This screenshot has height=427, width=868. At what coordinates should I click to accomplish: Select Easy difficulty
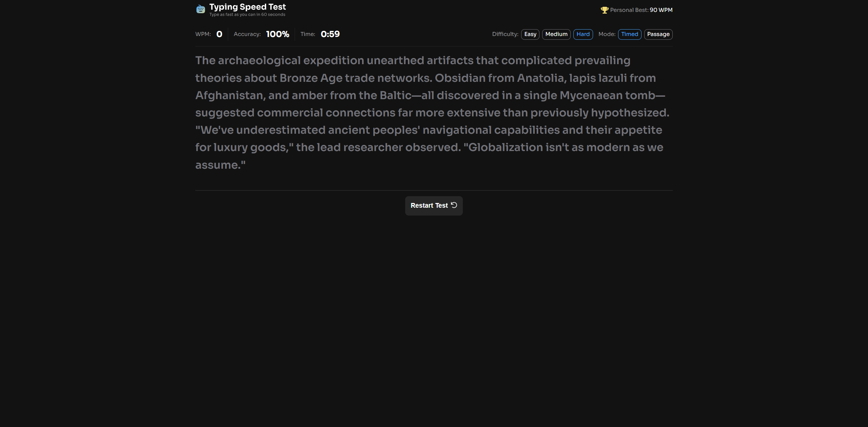point(530,34)
